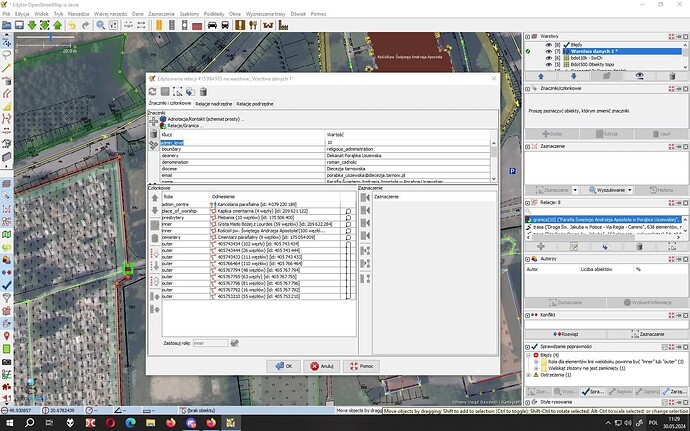This screenshot has width=690, height=431.
Task: Open help with Pomoc button
Action: [361, 366]
